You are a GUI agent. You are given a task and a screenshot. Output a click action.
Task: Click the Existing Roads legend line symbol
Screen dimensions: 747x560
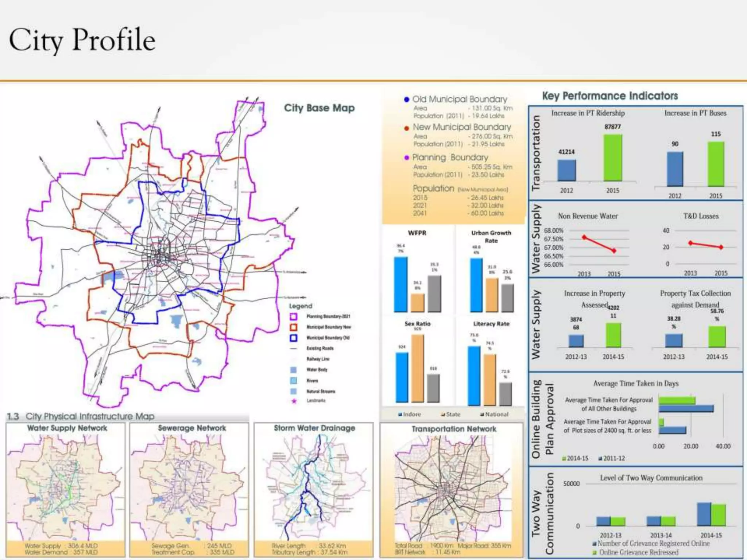click(x=293, y=349)
